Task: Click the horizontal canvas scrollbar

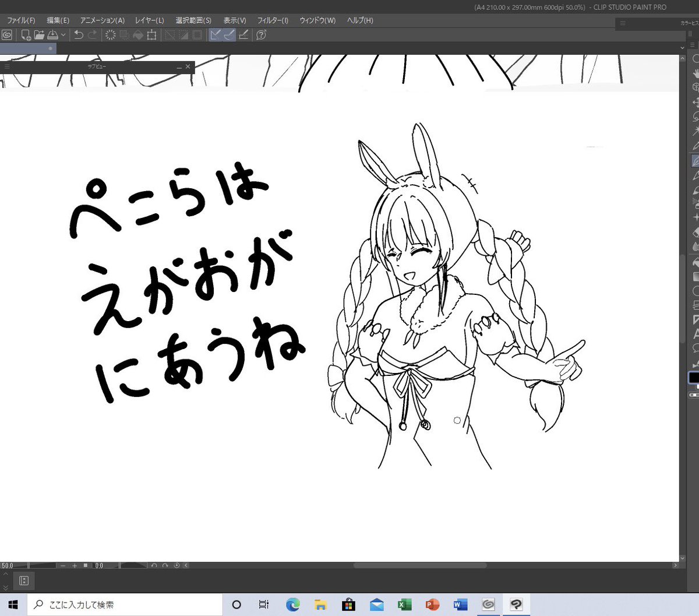Action: [x=420, y=565]
